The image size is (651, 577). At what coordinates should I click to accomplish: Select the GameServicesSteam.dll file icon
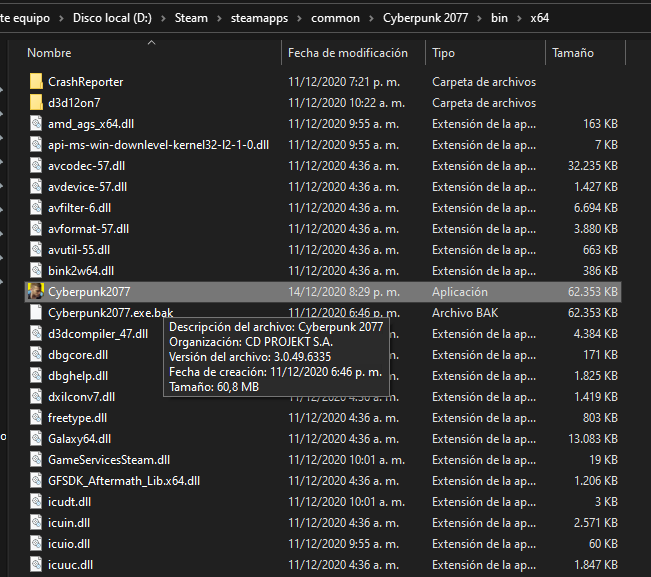point(36,460)
